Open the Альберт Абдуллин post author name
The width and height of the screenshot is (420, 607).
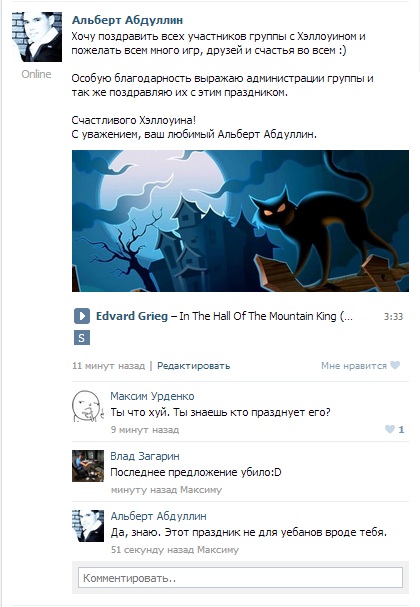pos(127,20)
